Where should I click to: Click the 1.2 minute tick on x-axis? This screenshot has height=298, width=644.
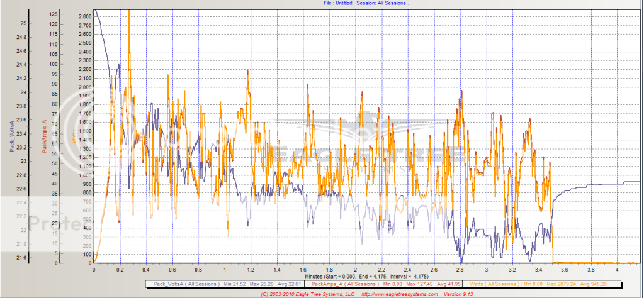pyautogui.click(x=251, y=269)
